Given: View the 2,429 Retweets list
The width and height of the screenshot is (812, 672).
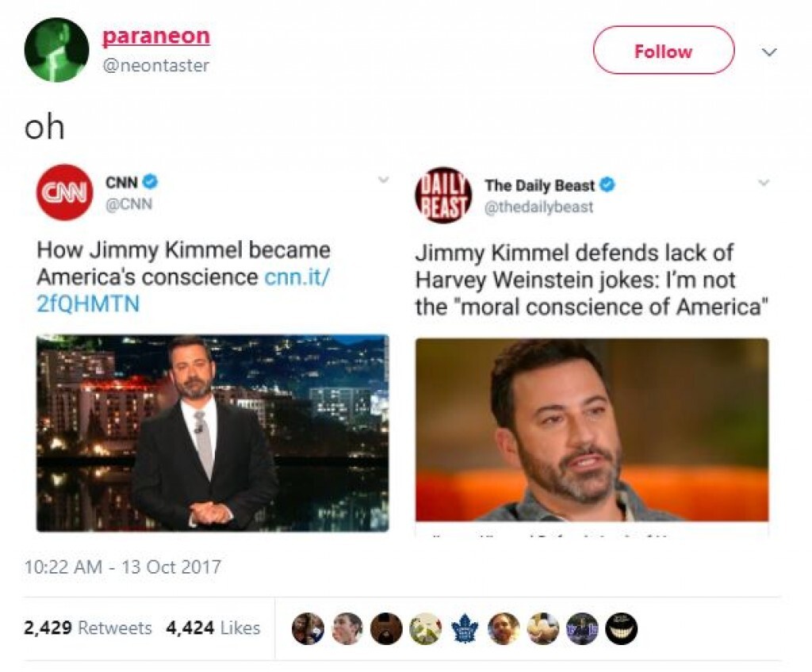Looking at the screenshot, I should pyautogui.click(x=87, y=628).
